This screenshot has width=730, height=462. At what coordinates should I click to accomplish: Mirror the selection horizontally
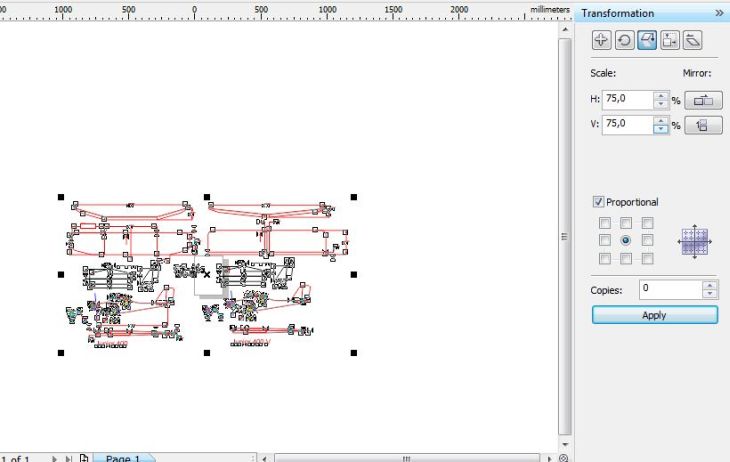click(x=703, y=100)
